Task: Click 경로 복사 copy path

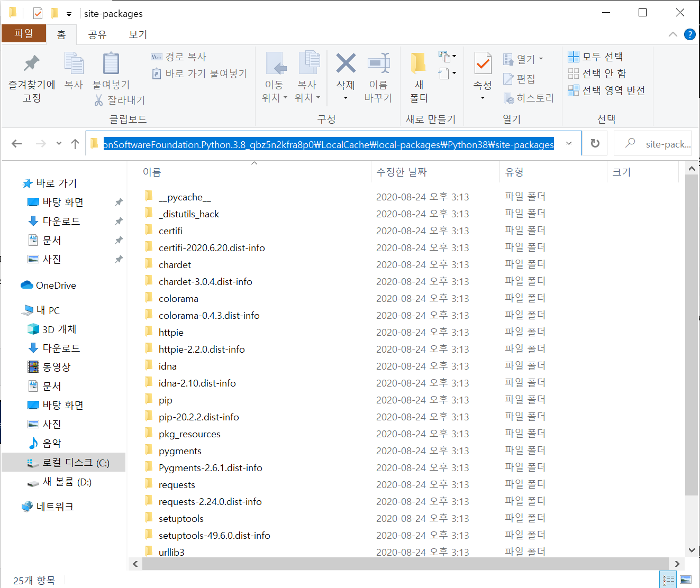Action: point(179,57)
